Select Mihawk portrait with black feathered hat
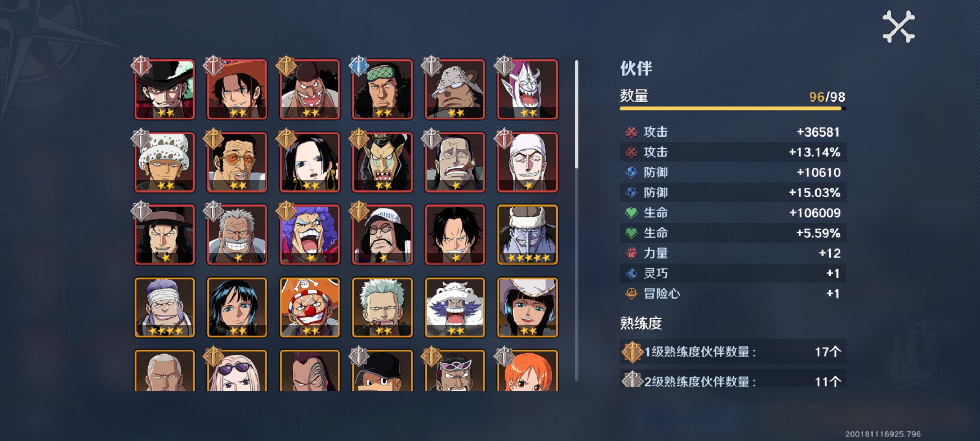This screenshot has width=980, height=441. click(x=165, y=89)
